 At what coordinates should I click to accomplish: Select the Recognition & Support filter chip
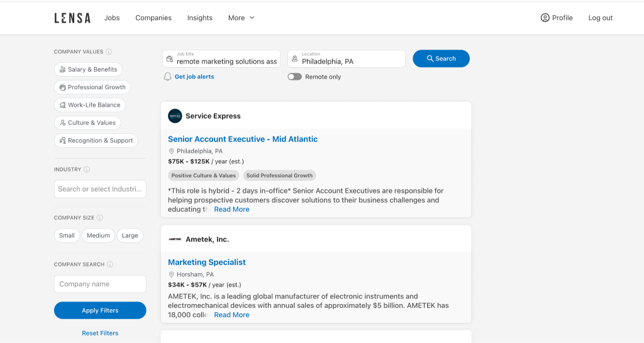click(x=96, y=140)
